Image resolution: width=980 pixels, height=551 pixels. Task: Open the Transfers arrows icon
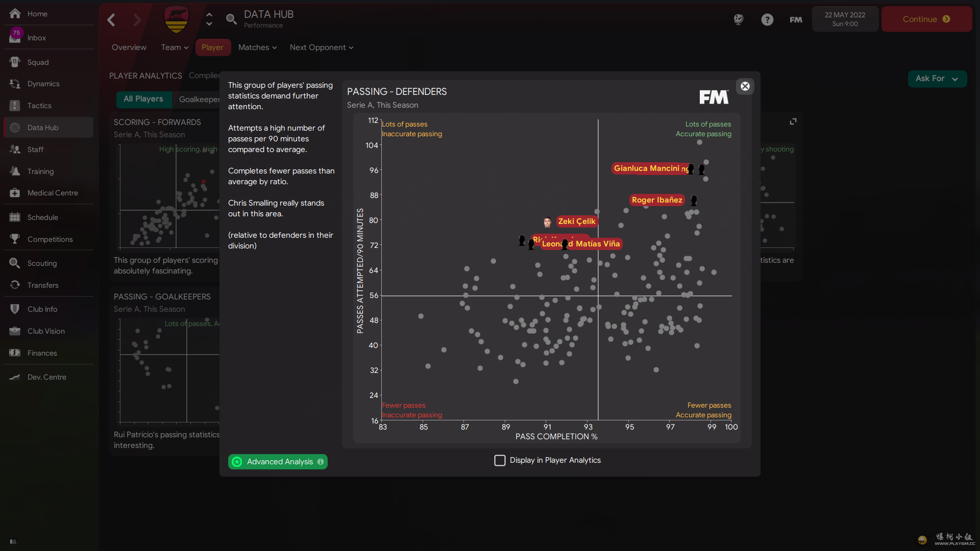[x=15, y=285]
